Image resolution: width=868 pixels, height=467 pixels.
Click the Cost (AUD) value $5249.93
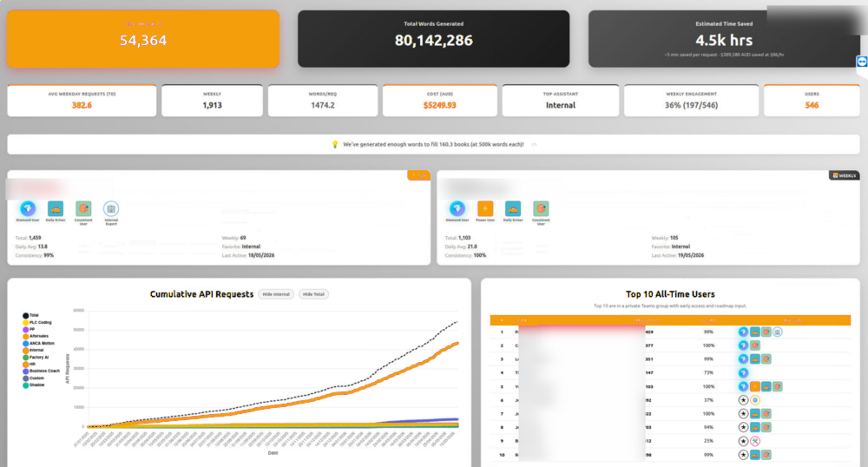click(x=439, y=105)
